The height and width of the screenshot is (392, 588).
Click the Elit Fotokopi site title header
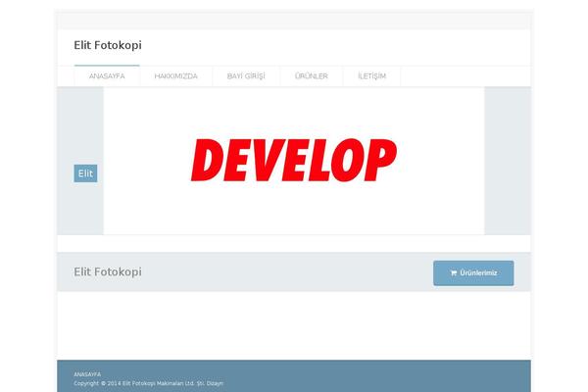click(x=108, y=45)
